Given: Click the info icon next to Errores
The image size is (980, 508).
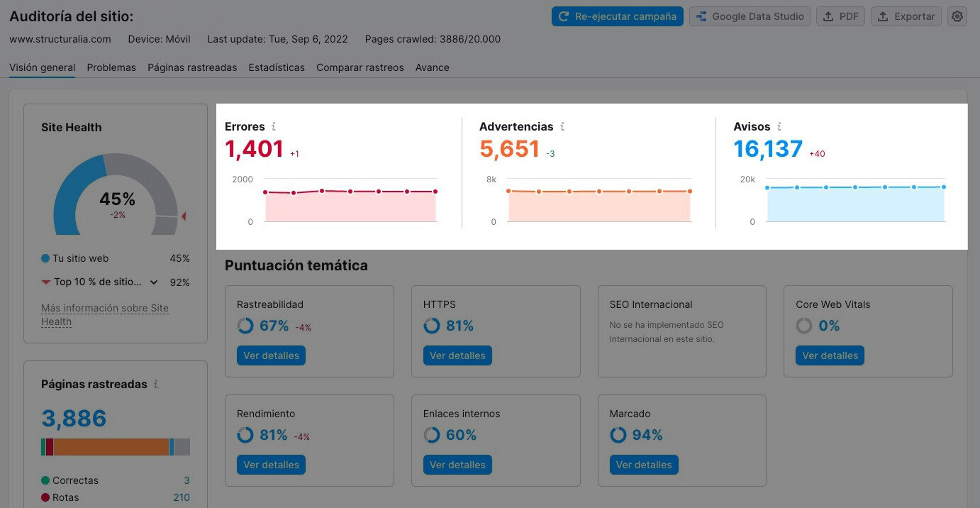Looking at the screenshot, I should click(274, 126).
